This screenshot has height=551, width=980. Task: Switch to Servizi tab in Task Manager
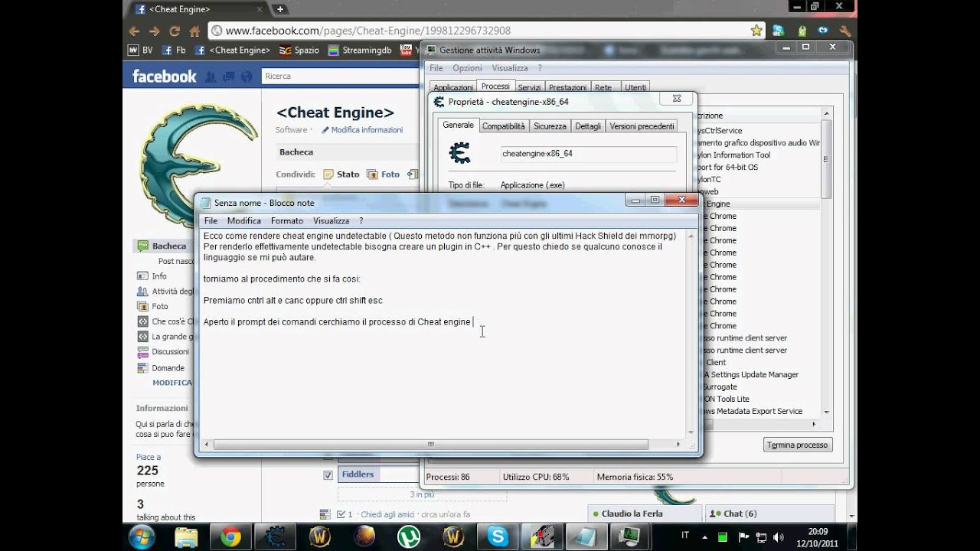point(529,87)
